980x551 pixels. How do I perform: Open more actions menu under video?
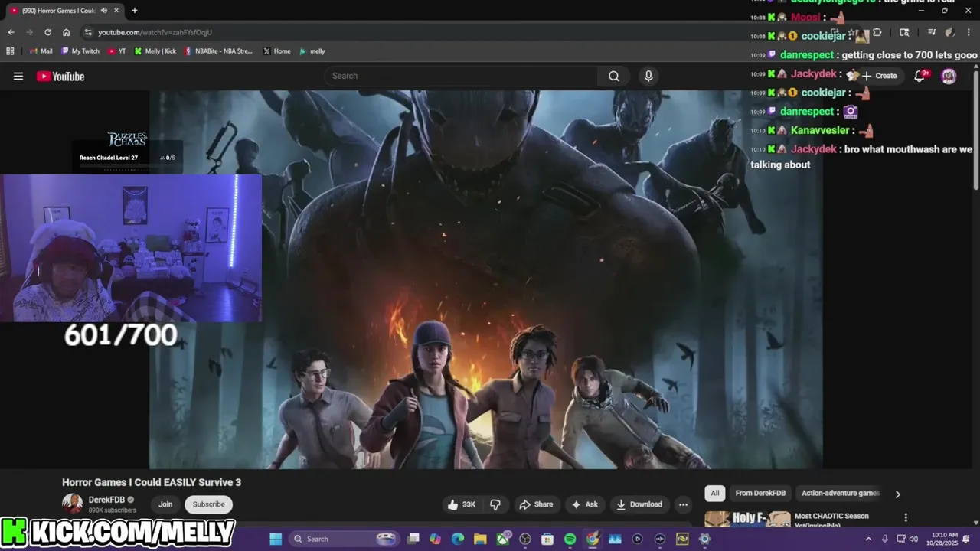(683, 504)
